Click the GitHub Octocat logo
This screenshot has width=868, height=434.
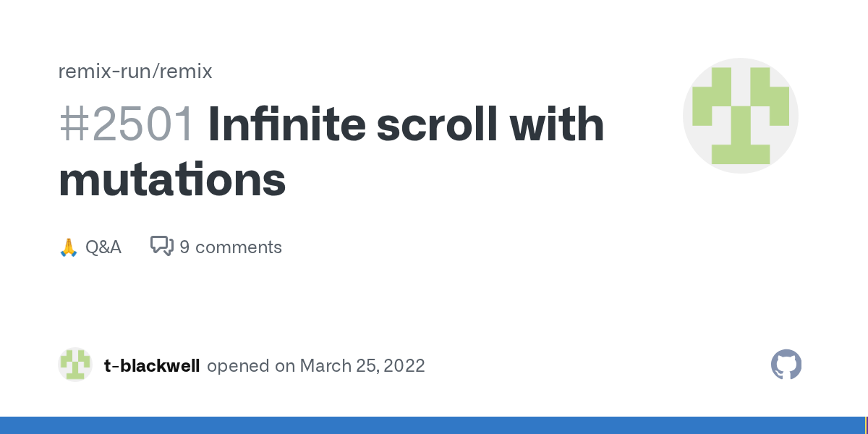tap(786, 365)
